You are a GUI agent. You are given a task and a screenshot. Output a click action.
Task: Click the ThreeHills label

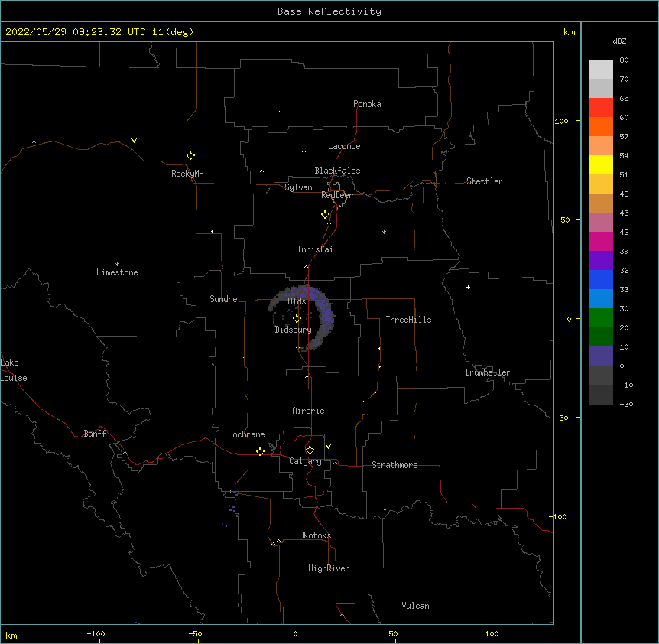408,320
